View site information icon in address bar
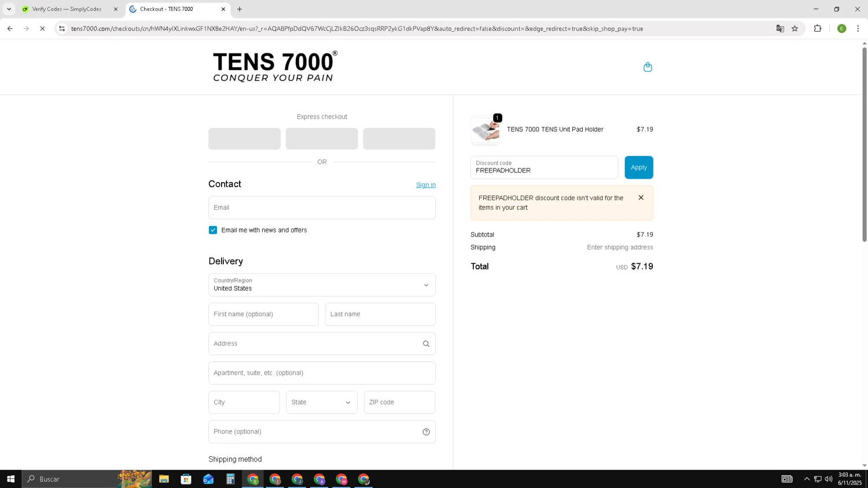Viewport: 868px width, 488px height. pyautogui.click(x=62, y=28)
